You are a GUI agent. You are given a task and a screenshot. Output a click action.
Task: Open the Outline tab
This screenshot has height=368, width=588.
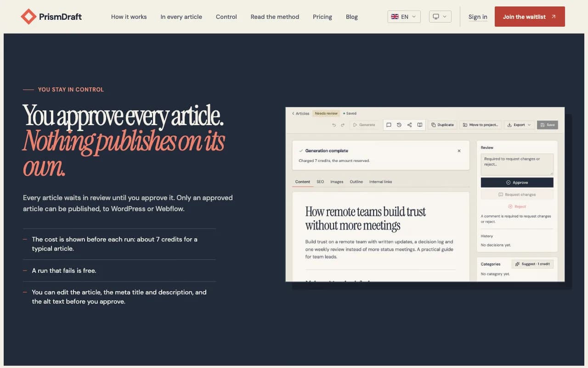356,182
